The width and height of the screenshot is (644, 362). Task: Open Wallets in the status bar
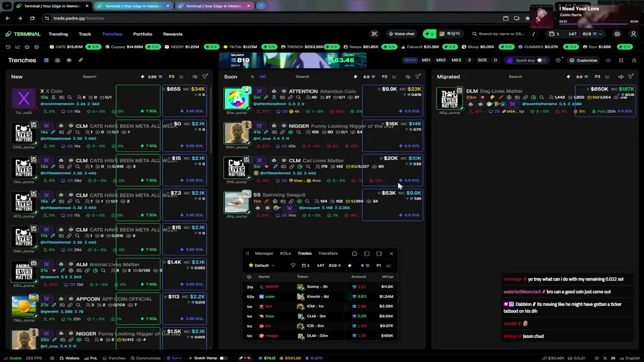69,358
